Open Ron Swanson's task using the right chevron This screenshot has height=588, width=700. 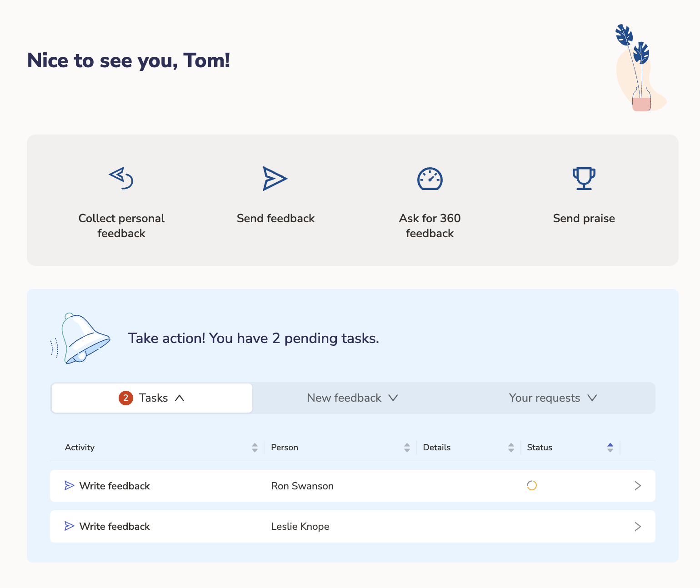coord(638,486)
